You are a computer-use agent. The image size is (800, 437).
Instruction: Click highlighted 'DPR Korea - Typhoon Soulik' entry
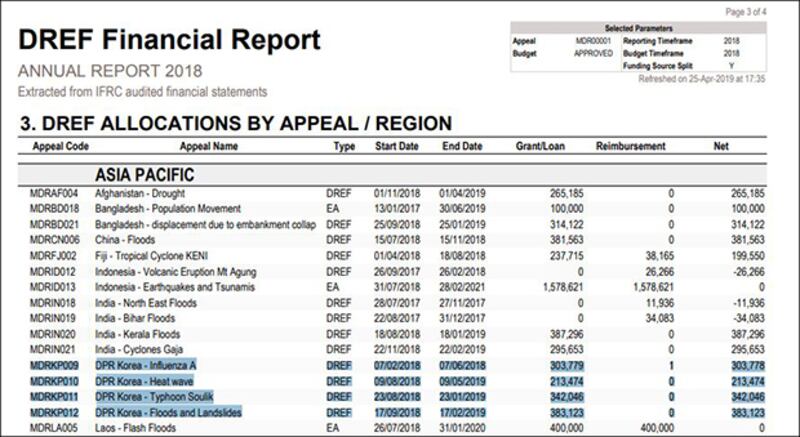point(154,397)
